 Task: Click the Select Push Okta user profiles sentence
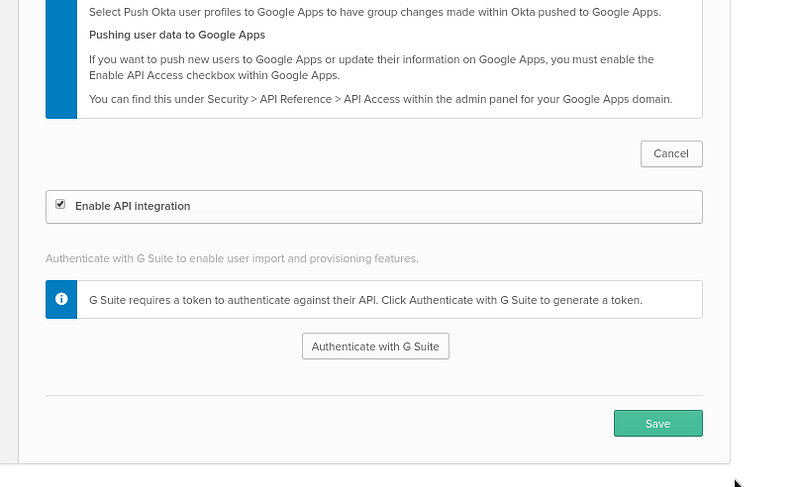375,12
